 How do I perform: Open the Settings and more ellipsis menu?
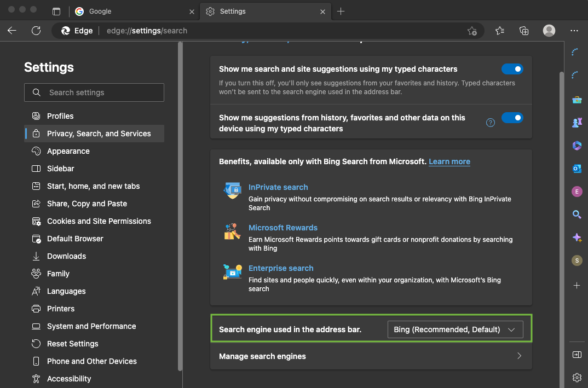pos(574,31)
